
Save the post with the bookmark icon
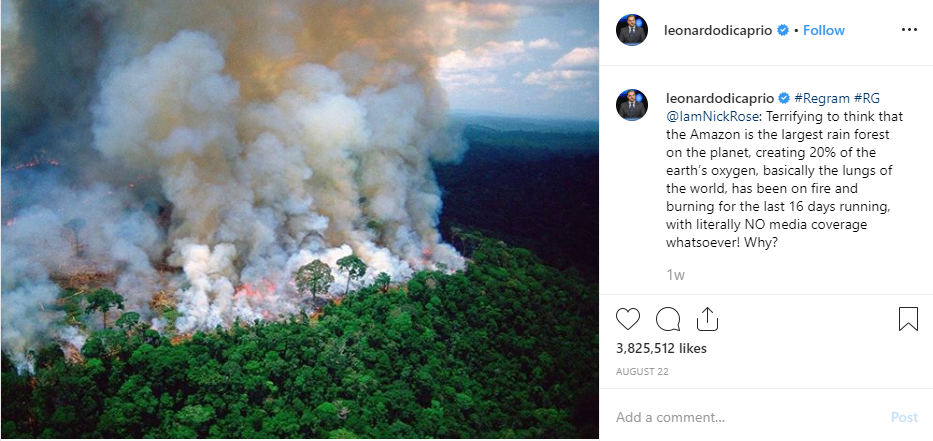point(908,319)
